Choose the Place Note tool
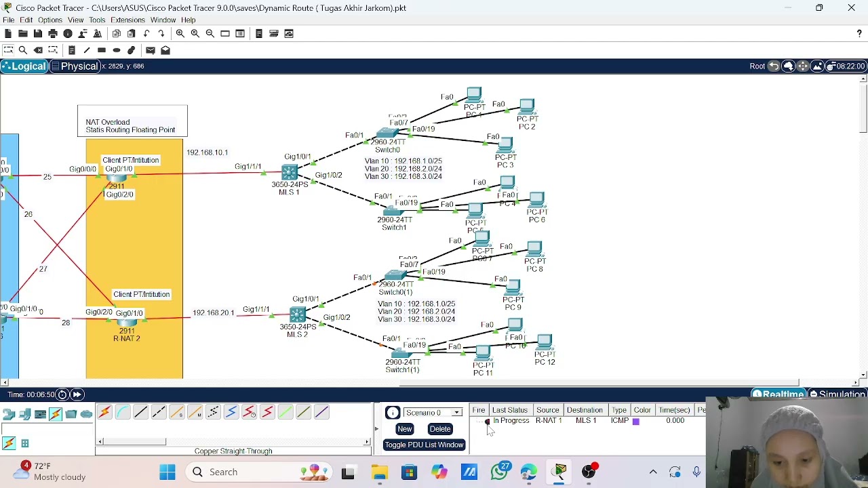This screenshot has width=868, height=488. [x=71, y=50]
